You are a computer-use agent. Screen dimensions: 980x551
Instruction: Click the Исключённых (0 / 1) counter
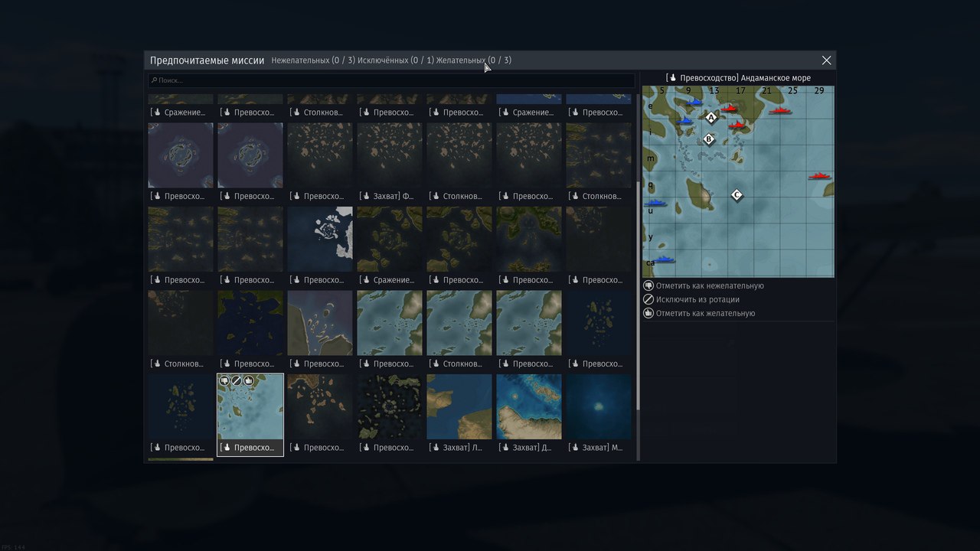pos(396,60)
